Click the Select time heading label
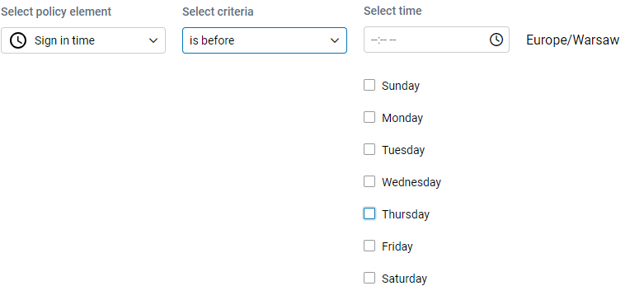The image size is (644, 300). [393, 11]
